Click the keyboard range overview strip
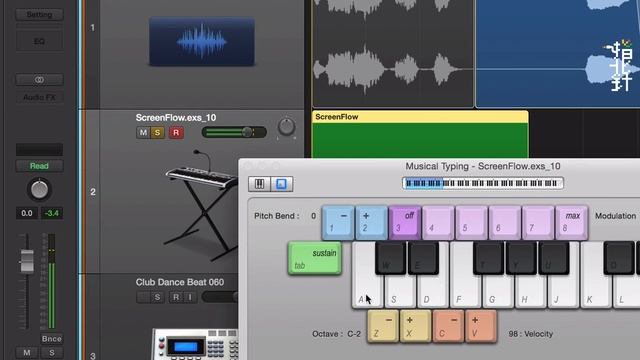The width and height of the screenshot is (640, 360). [x=483, y=183]
